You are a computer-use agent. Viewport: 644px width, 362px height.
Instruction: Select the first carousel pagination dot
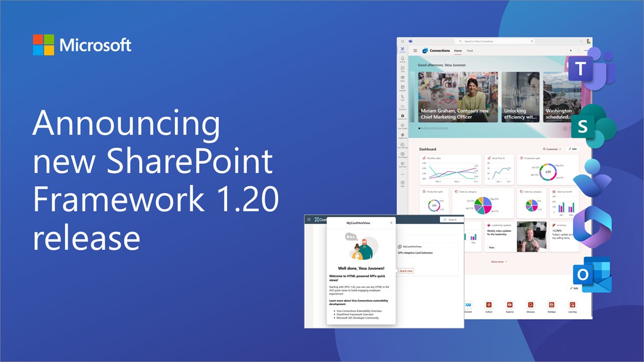420,129
